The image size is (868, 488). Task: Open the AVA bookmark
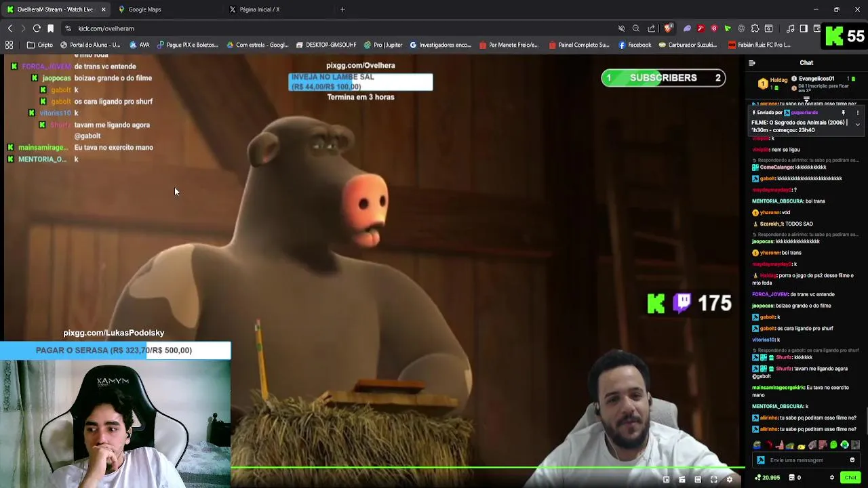(x=139, y=45)
